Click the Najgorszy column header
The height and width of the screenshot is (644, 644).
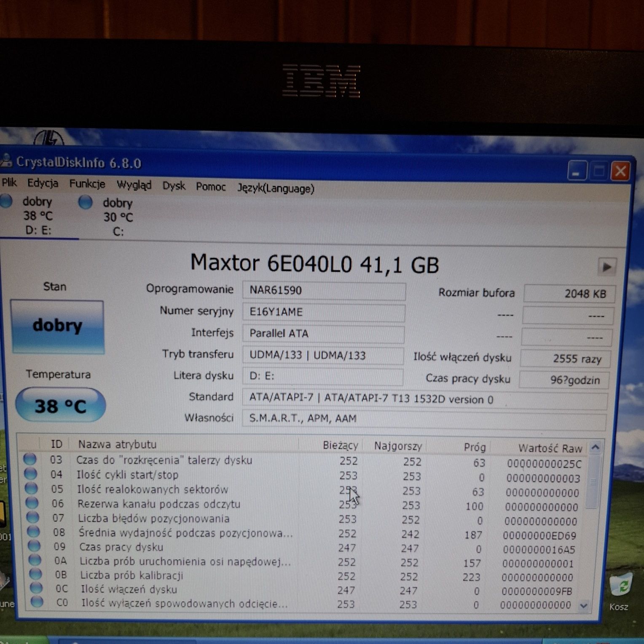coord(398,446)
